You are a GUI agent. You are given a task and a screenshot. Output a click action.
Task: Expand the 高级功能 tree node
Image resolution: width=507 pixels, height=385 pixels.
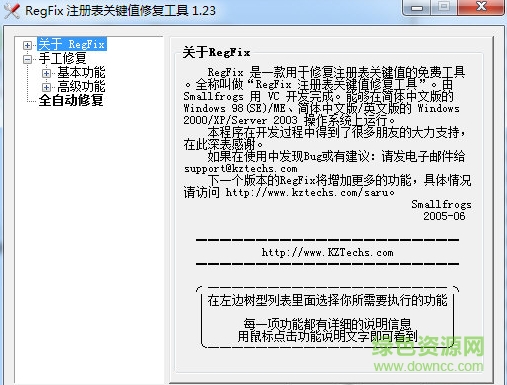[46, 87]
